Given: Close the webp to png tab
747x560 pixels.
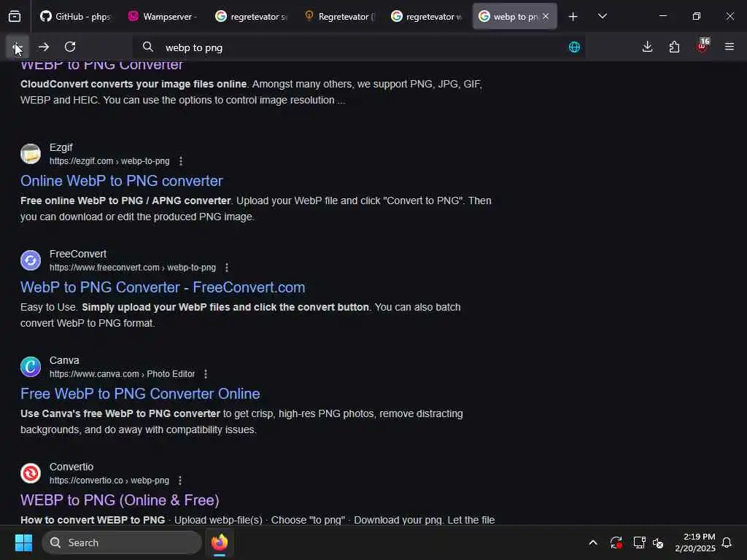Looking at the screenshot, I should (546, 16).
